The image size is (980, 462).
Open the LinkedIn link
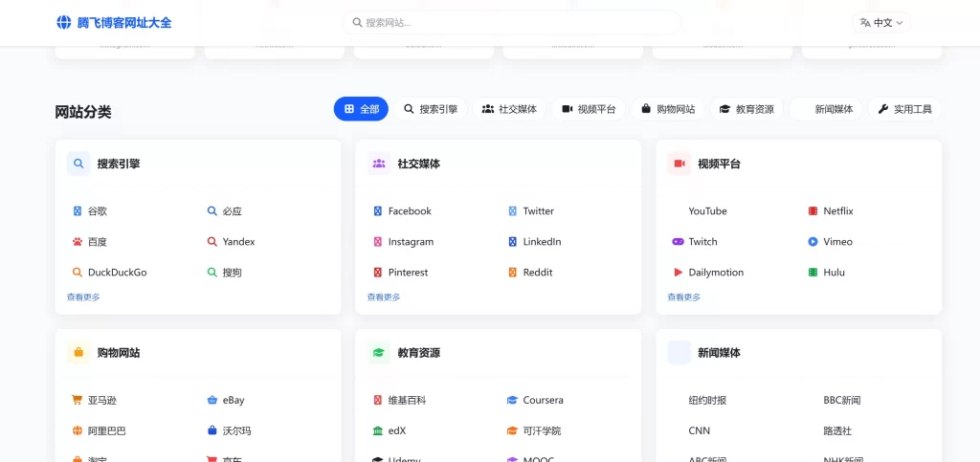tap(543, 242)
